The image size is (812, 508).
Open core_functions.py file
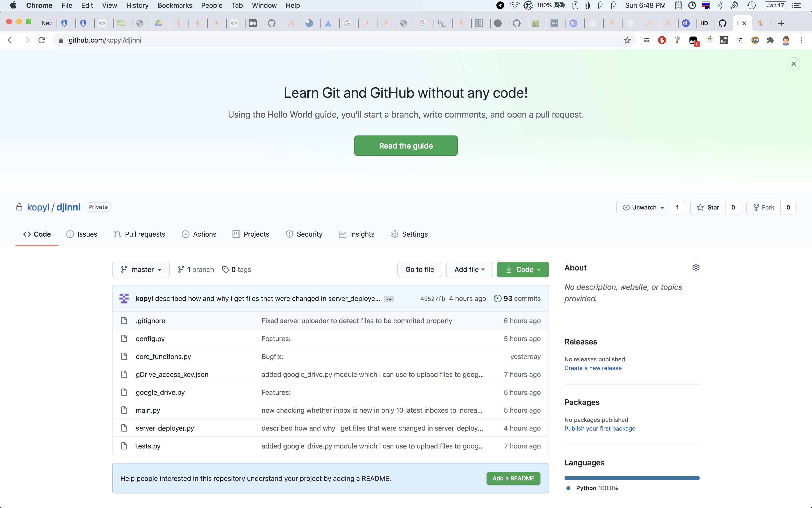tap(163, 357)
